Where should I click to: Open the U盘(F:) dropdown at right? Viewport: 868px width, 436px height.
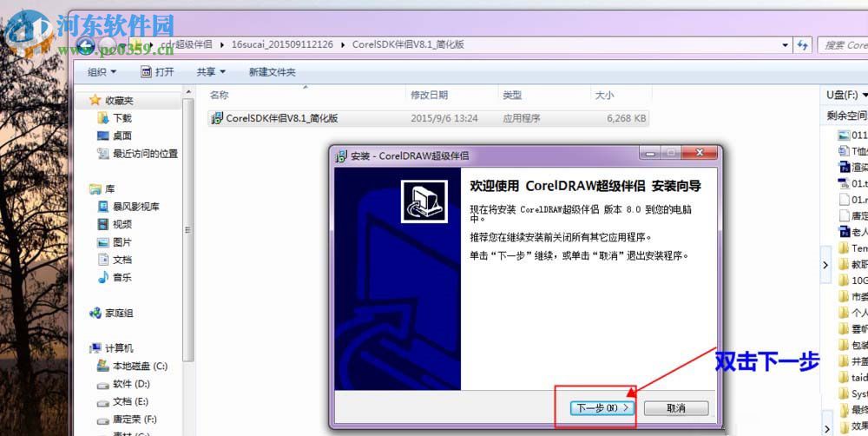tap(846, 95)
